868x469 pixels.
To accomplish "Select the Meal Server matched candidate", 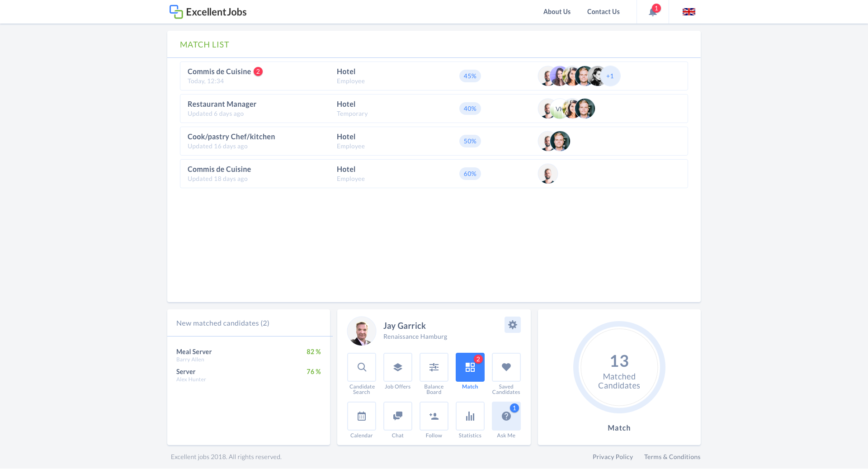I will (249, 355).
